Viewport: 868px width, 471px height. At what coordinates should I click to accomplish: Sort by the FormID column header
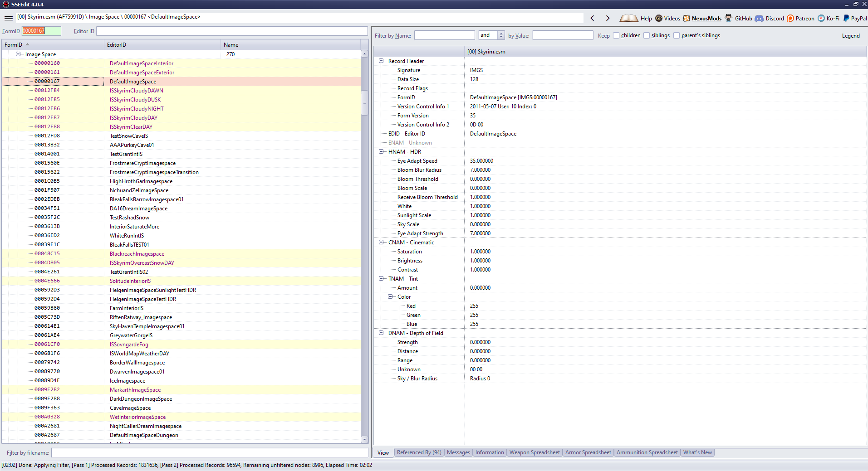pyautogui.click(x=53, y=44)
